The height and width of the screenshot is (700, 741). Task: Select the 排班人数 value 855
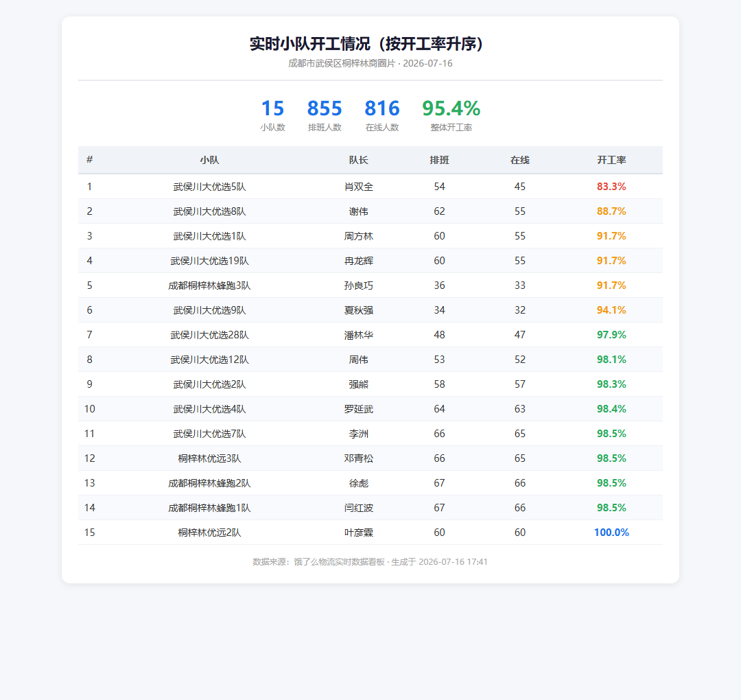[x=325, y=108]
